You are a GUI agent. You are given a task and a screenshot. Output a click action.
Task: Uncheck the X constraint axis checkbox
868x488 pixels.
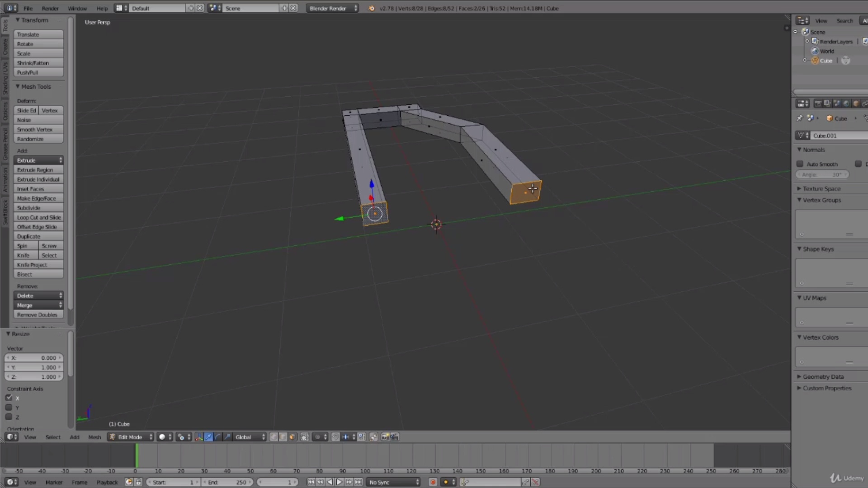pos(9,398)
